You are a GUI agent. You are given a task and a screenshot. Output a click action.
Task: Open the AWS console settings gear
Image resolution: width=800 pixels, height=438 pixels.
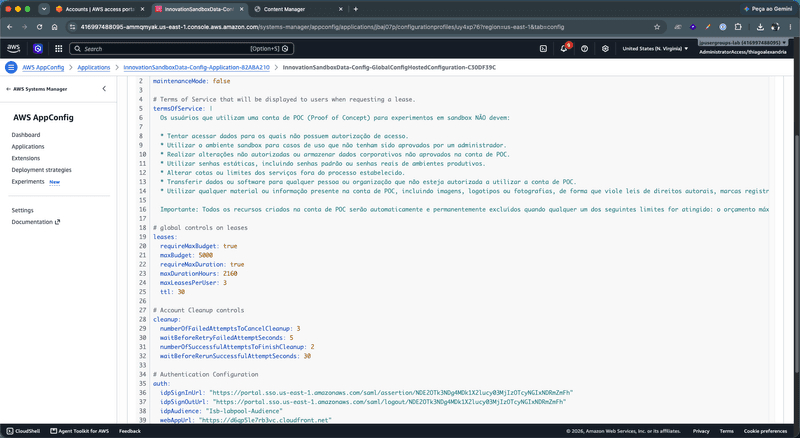(605, 48)
